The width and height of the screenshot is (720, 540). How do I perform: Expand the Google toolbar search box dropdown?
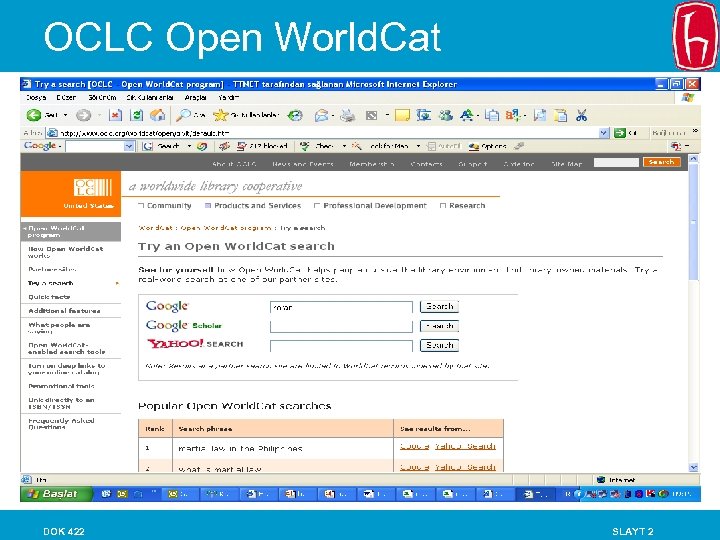[x=129, y=146]
